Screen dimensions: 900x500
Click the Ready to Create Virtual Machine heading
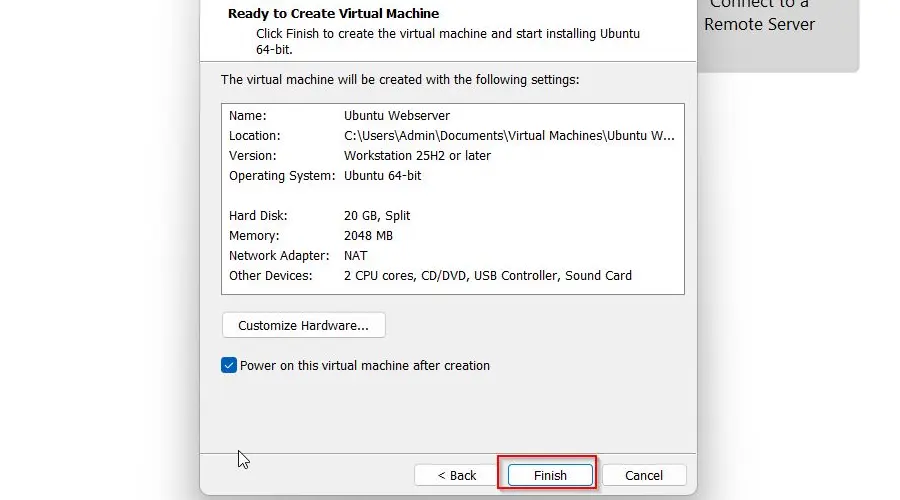tap(333, 14)
